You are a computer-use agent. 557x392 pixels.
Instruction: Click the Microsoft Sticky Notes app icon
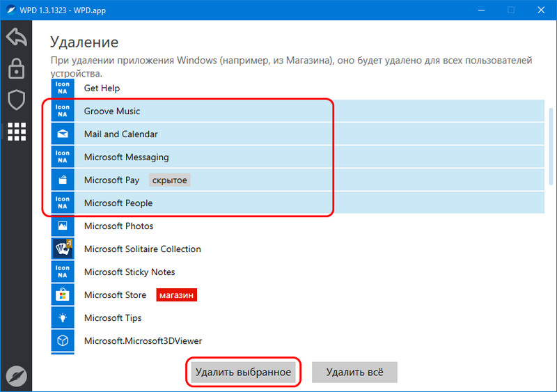(x=63, y=272)
